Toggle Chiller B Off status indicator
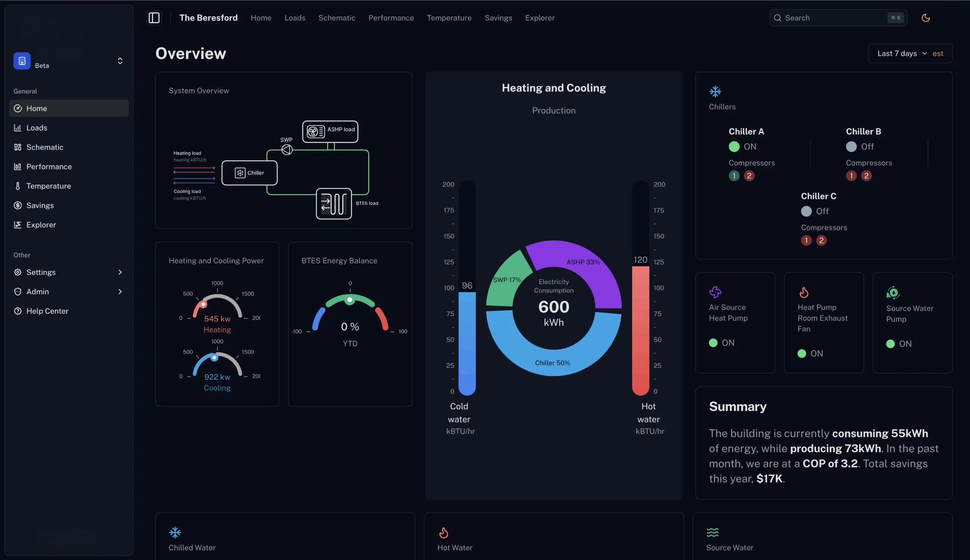This screenshot has height=560, width=970. pos(851,147)
